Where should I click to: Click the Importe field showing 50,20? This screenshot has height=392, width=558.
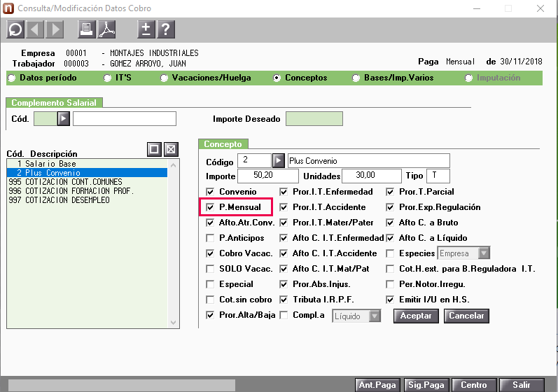tap(268, 176)
